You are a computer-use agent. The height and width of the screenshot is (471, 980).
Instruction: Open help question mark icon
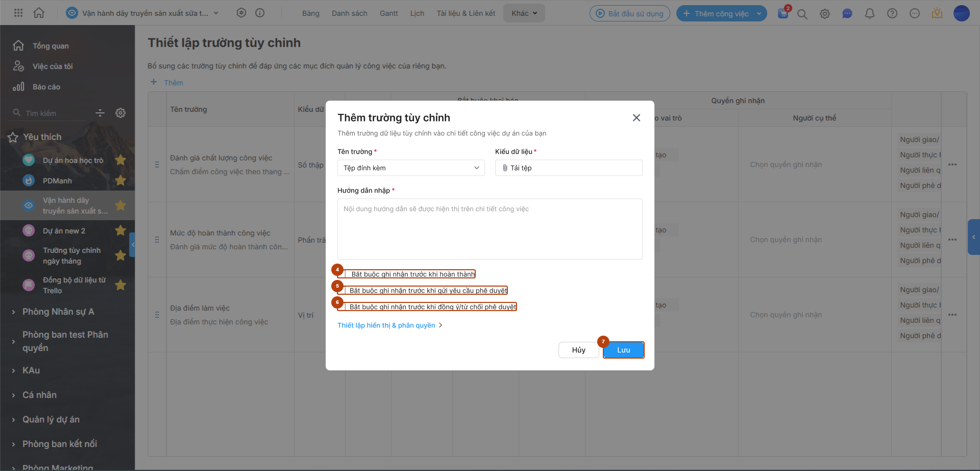(x=892, y=14)
